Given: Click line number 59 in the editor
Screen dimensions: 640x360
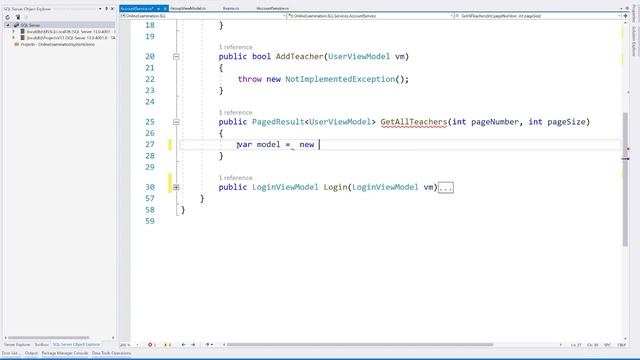Looking at the screenshot, I should tap(150, 221).
